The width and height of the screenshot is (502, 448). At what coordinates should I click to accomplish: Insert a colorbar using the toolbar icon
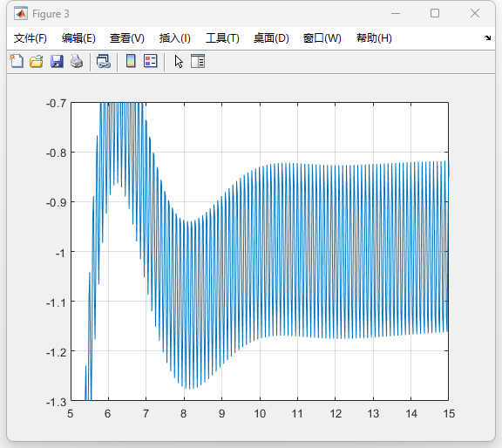131,61
